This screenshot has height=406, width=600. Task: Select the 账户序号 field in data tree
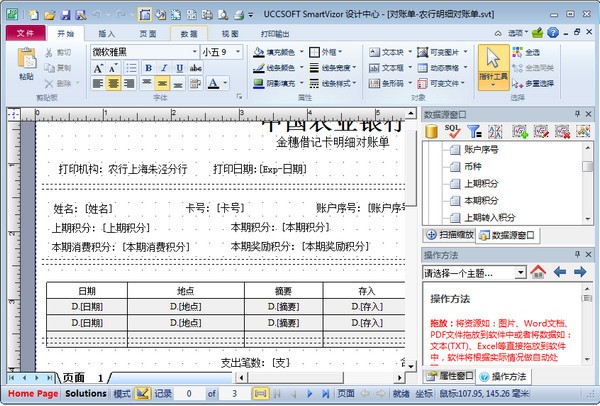[x=481, y=150]
